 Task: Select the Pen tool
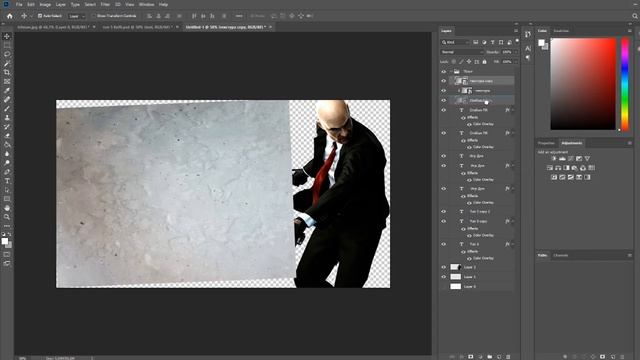[x=7, y=171]
